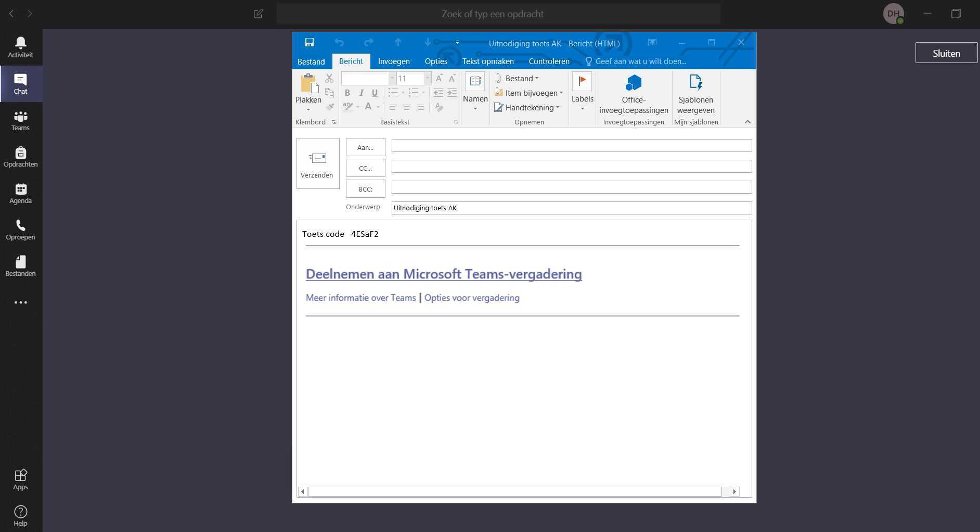Open the Opdrachten section
This screenshot has height=532, width=980.
(x=20, y=157)
